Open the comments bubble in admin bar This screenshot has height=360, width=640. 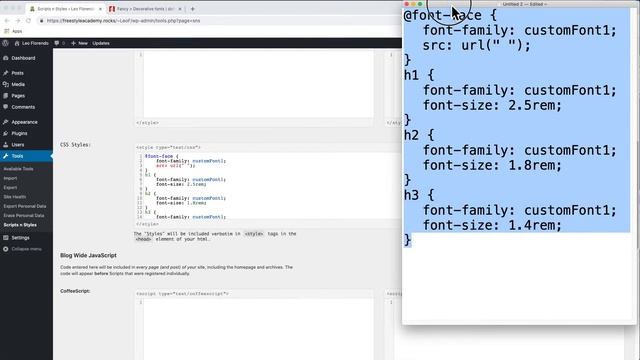tap(56, 43)
